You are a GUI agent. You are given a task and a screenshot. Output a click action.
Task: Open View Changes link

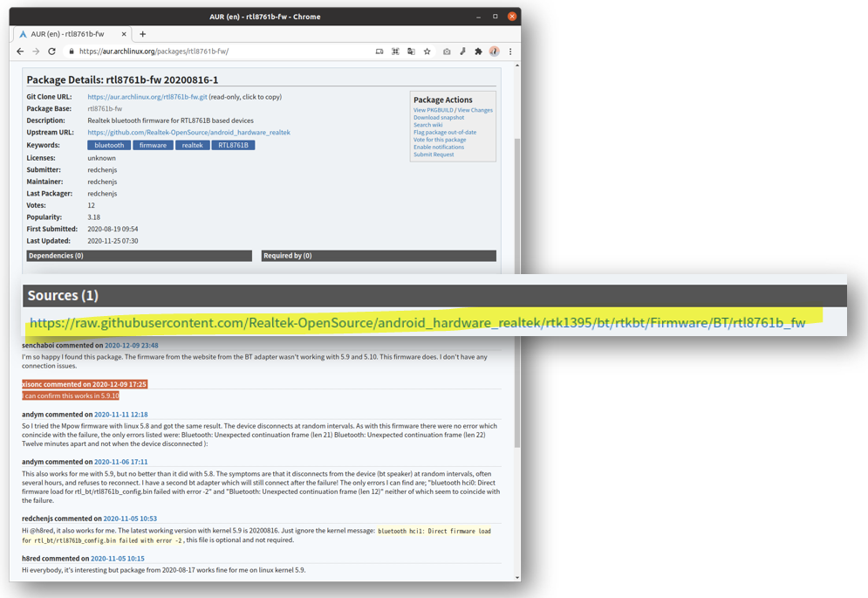pyautogui.click(x=475, y=110)
